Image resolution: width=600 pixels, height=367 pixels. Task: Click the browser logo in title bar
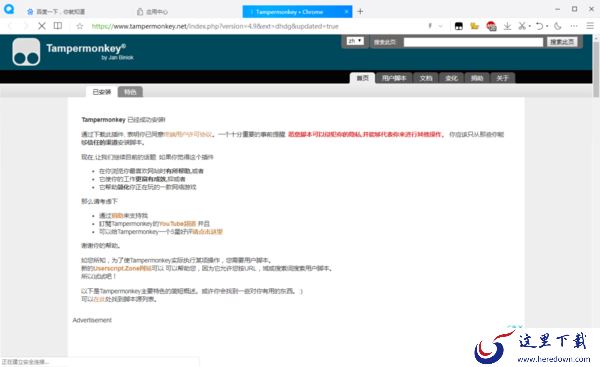[9, 9]
